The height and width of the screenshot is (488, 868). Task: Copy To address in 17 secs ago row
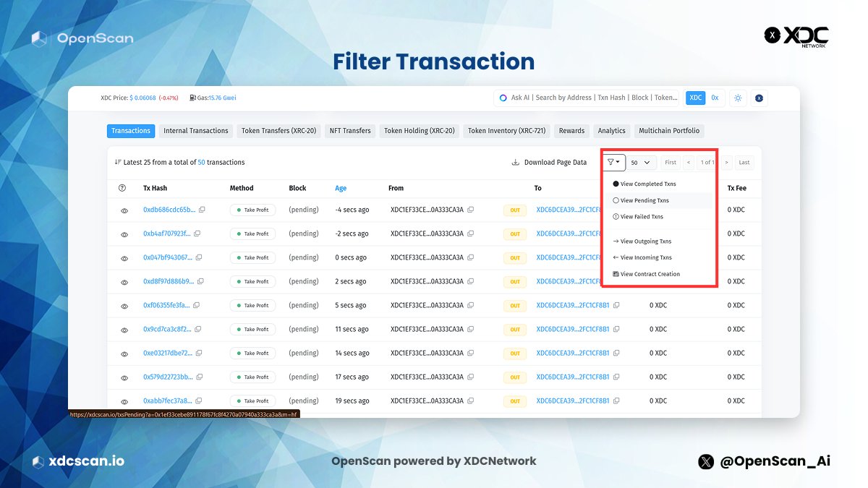[616, 377]
